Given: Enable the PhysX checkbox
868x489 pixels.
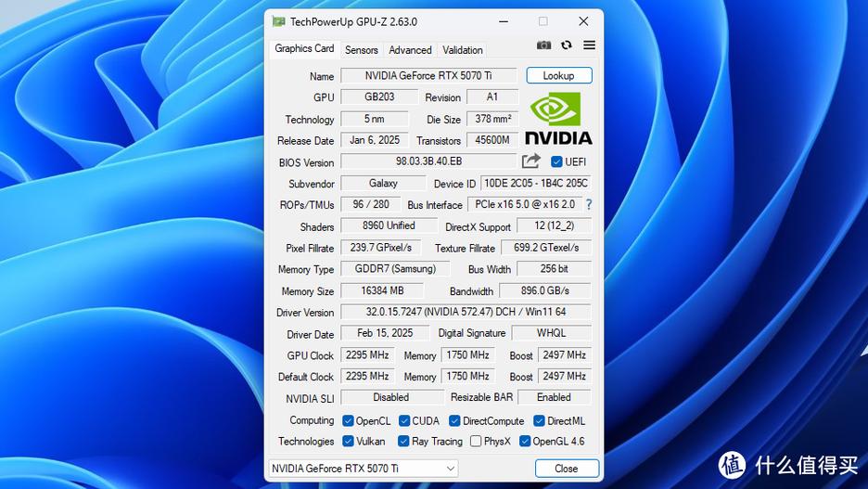Looking at the screenshot, I should pyautogui.click(x=476, y=442).
